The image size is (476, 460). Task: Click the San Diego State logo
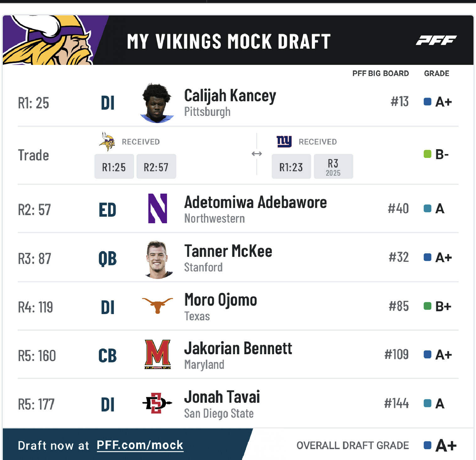157,403
